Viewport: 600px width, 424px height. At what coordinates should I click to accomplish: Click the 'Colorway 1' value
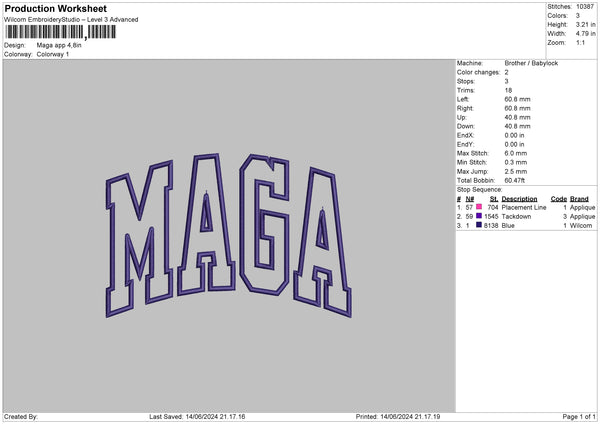(x=53, y=54)
